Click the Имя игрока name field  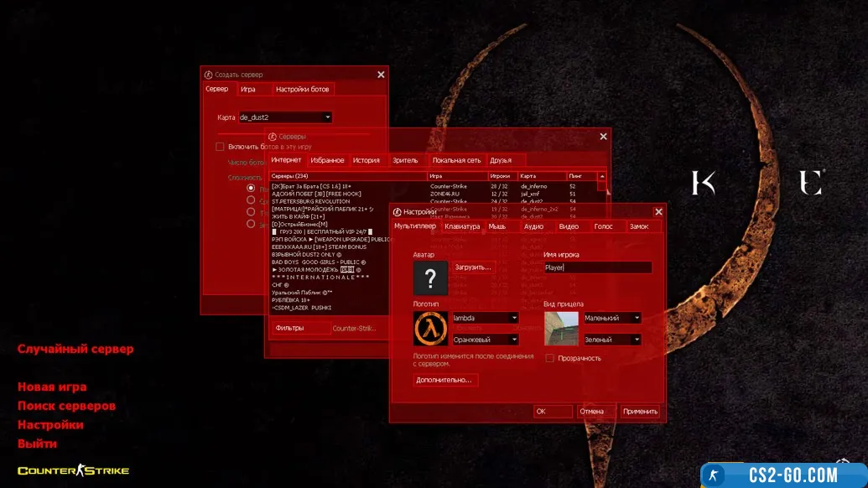tap(597, 267)
